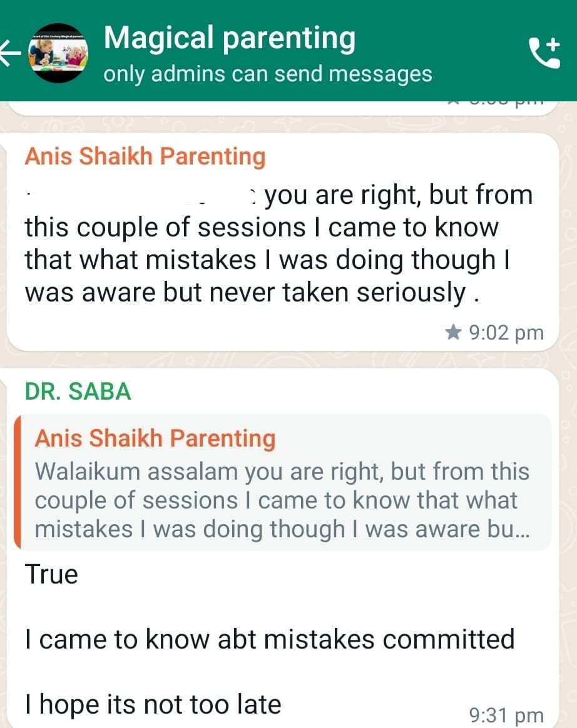Click the 9:02 pm timestamp

(506, 333)
